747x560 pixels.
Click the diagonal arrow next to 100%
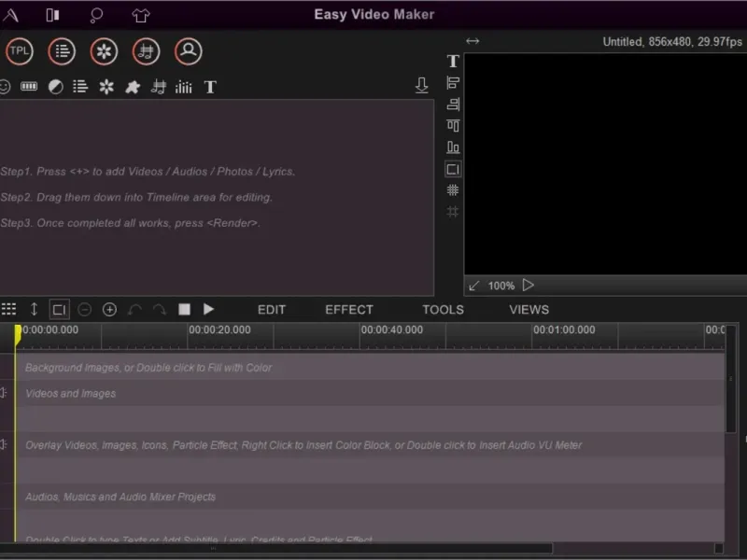click(x=473, y=286)
